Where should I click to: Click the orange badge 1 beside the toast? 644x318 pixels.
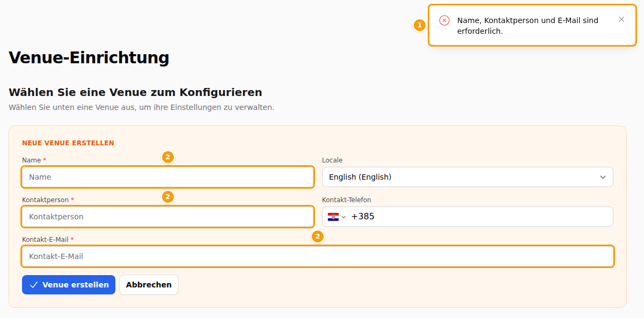click(420, 25)
